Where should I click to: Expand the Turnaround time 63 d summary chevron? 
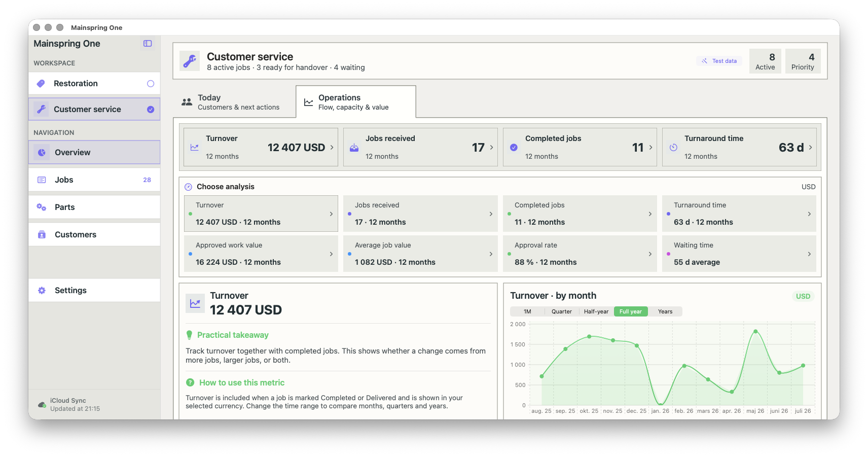[x=810, y=147]
